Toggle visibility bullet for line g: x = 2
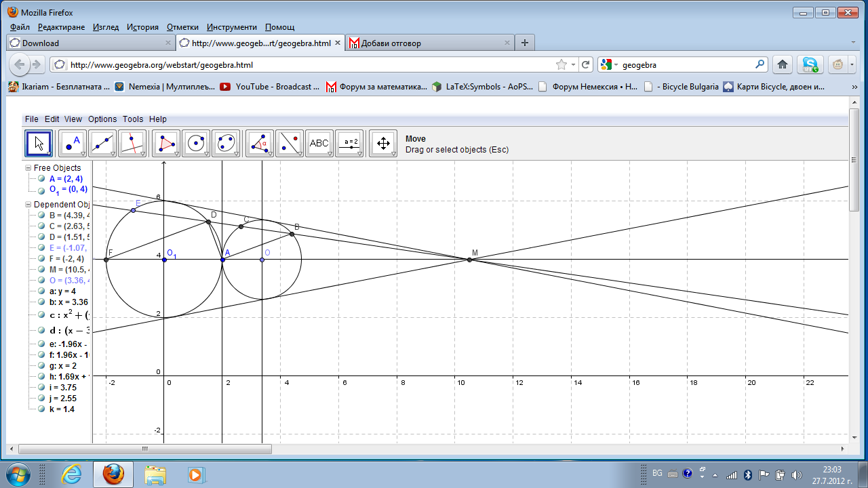Image resolution: width=868 pixels, height=488 pixels. tap(41, 366)
